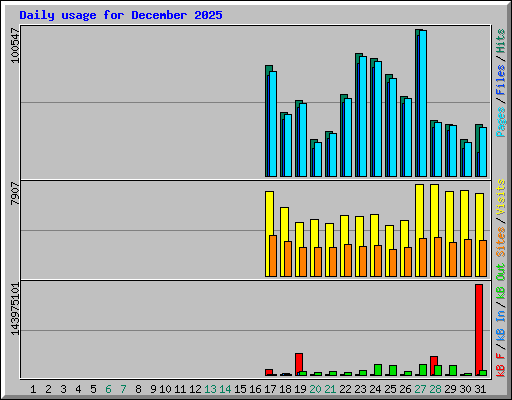Viewport: 512px width, 400px height.
Task: Click day number 26 on the x-axis
Action: (405, 389)
